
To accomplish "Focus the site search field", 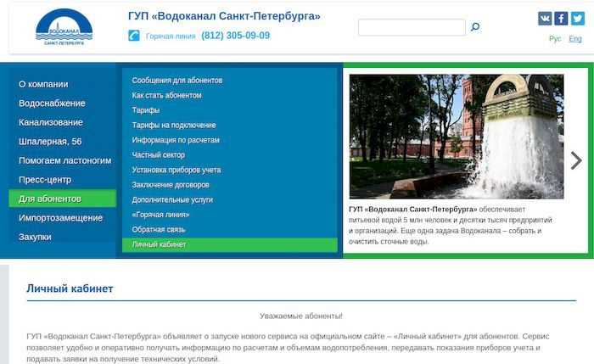I will point(412,27).
